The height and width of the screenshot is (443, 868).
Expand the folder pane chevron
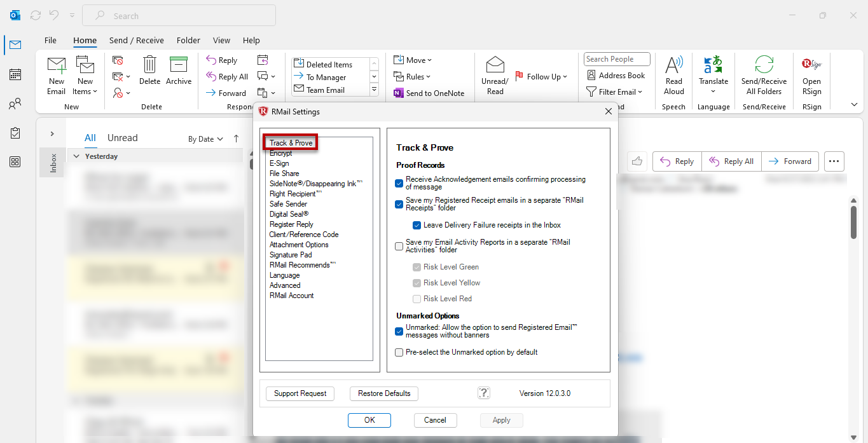52,133
